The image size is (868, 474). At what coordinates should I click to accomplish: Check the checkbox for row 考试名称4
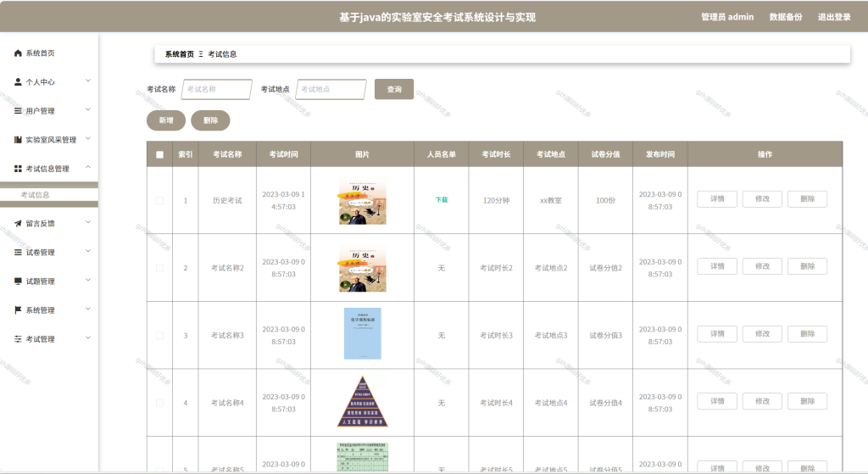160,403
